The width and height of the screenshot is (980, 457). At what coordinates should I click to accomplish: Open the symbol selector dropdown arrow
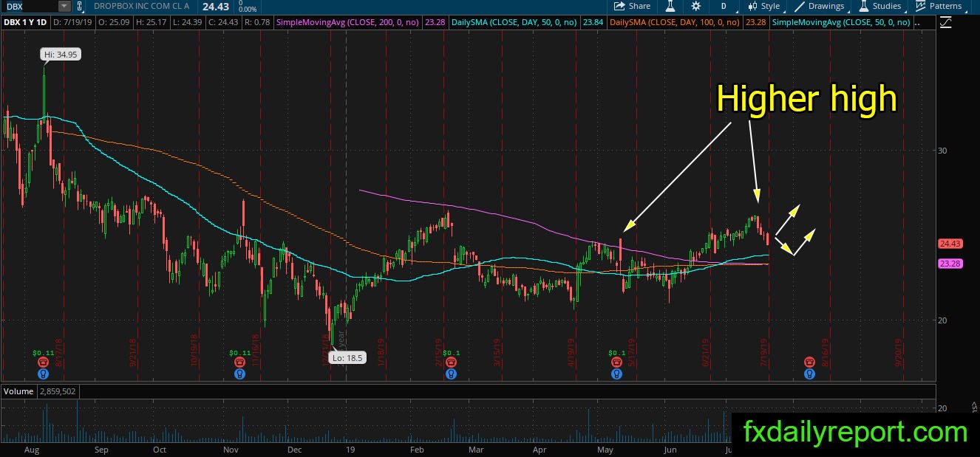click(x=64, y=6)
